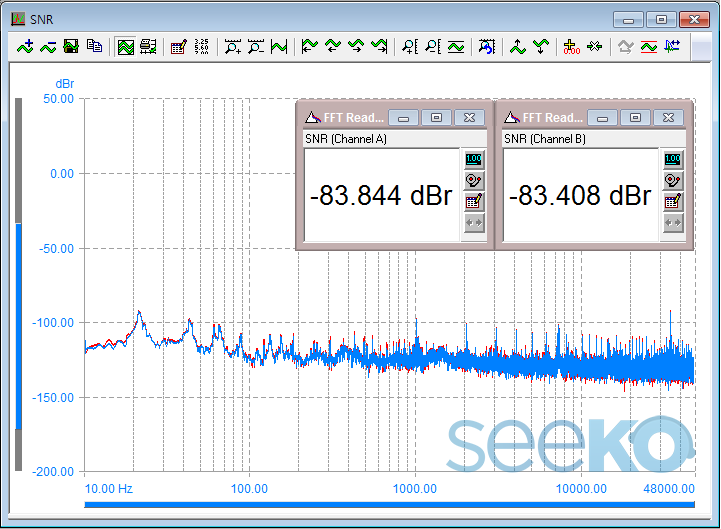Jump to the left end of trace
The image size is (721, 529).
(309, 46)
